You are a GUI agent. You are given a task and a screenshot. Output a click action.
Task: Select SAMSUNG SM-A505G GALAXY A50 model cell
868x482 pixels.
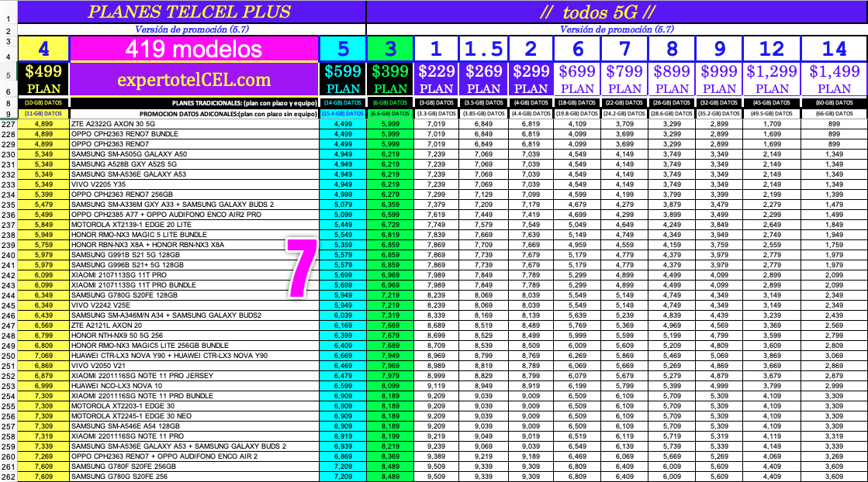[x=194, y=154]
